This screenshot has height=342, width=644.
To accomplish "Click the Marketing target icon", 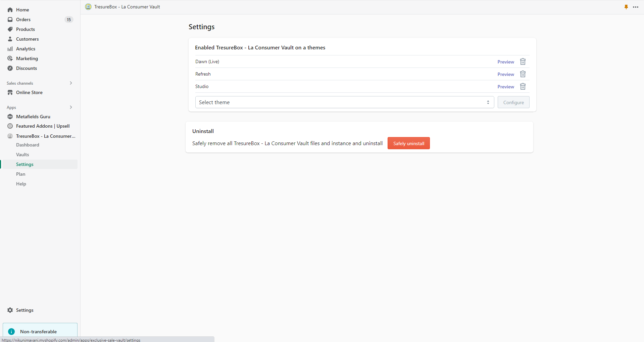I will pos(10,58).
